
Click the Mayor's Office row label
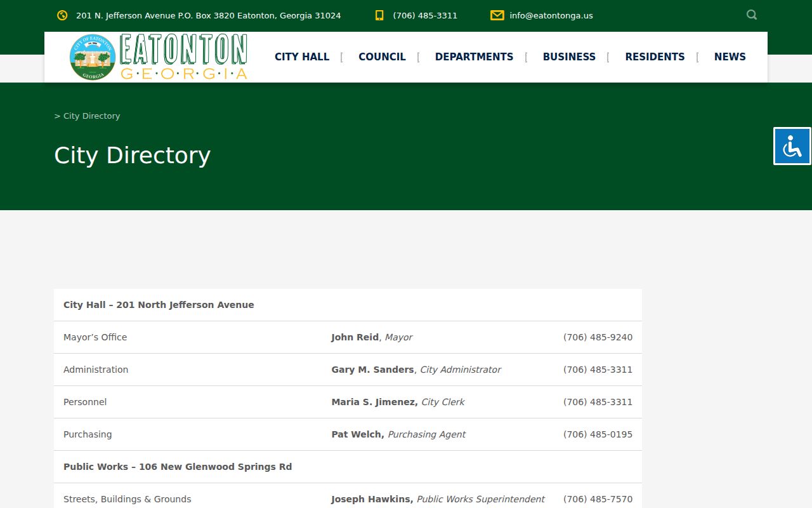click(x=95, y=337)
